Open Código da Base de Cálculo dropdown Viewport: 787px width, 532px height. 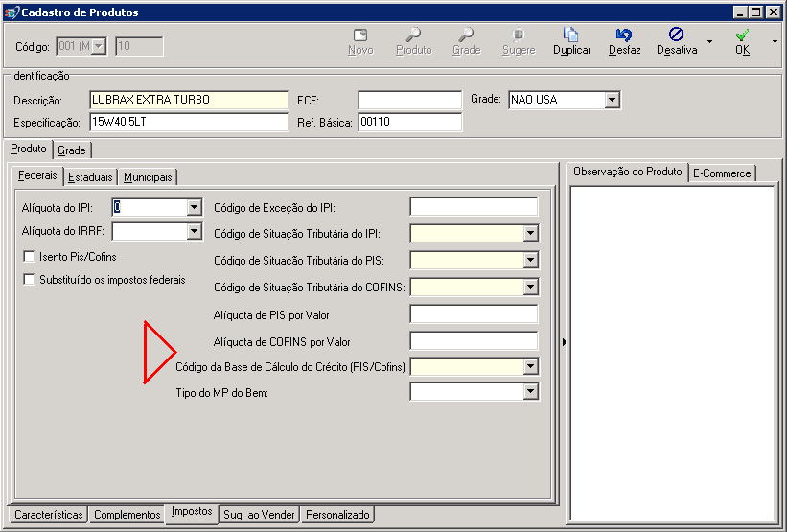pyautogui.click(x=530, y=367)
